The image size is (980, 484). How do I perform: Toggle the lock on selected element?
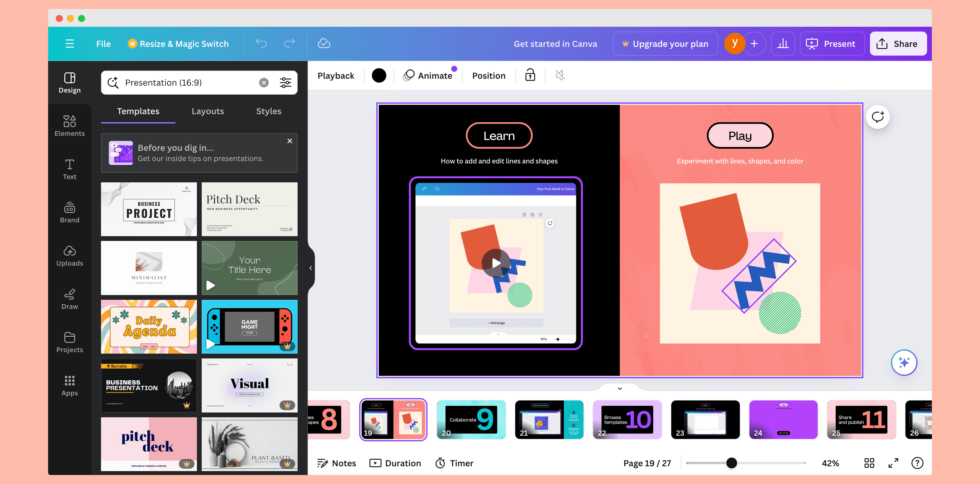[530, 75]
